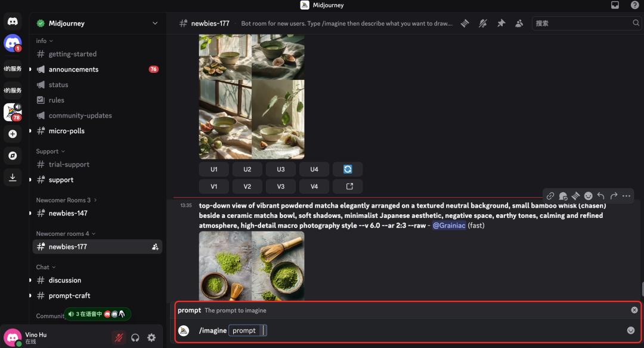This screenshot has width=644, height=348.
Task: Click Add a Server plus icon
Action: click(13, 134)
